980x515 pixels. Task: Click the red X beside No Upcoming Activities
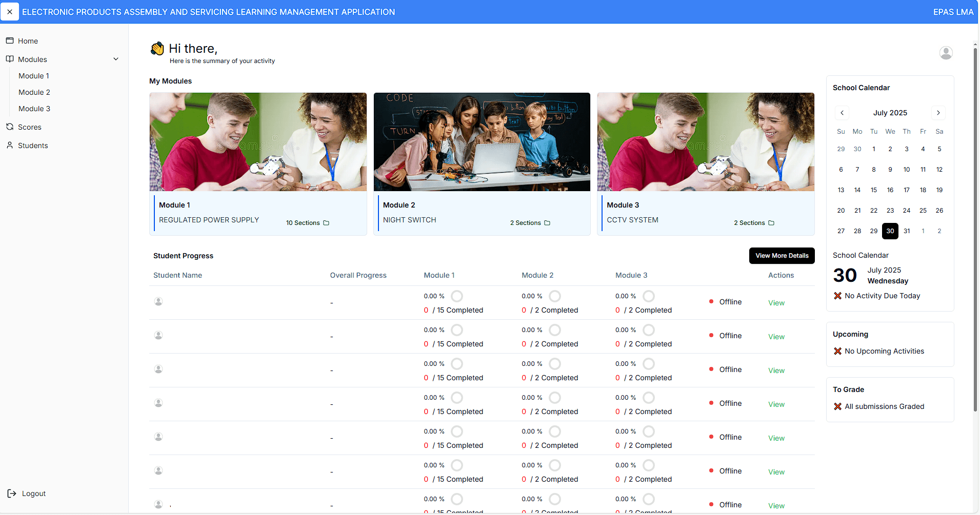pyautogui.click(x=837, y=351)
